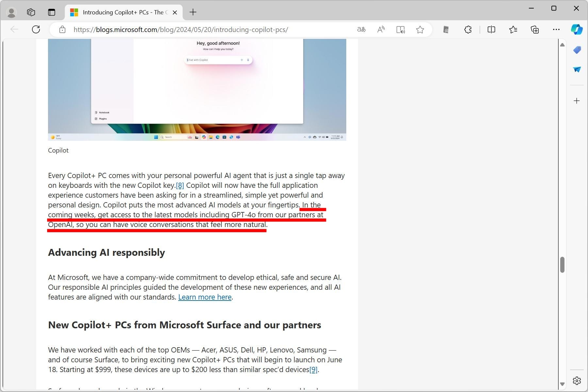
Task: Open a new tab with plus button
Action: coord(193,12)
